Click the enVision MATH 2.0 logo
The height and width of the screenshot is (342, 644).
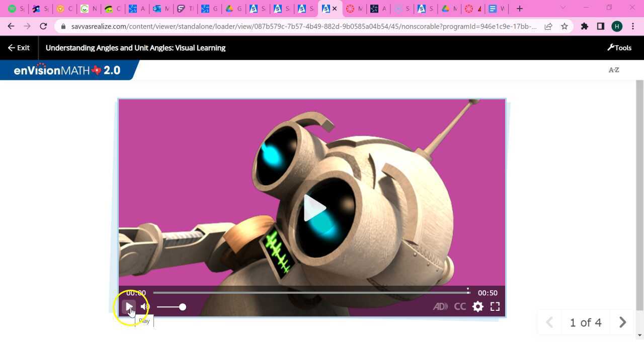(67, 70)
